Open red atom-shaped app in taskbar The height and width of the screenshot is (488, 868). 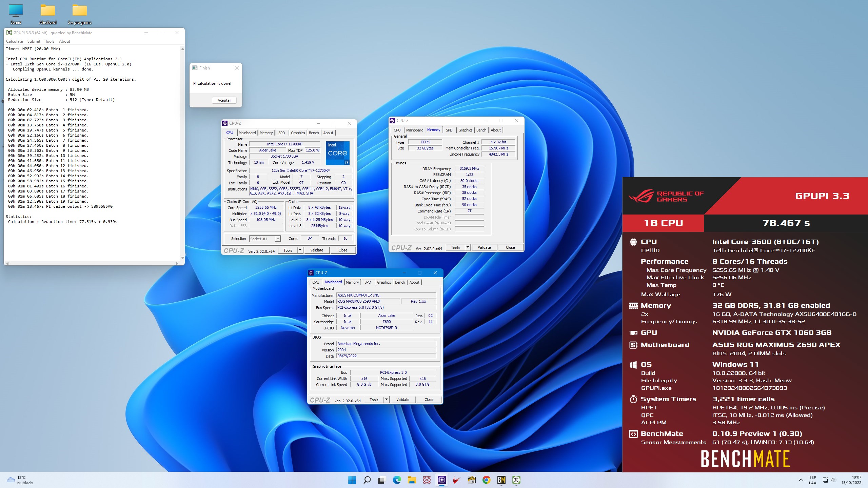[427, 480]
